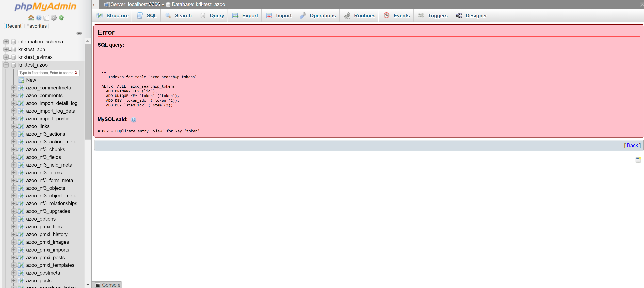
Task: Click the server icon in the breadcrumb
Action: (x=107, y=5)
